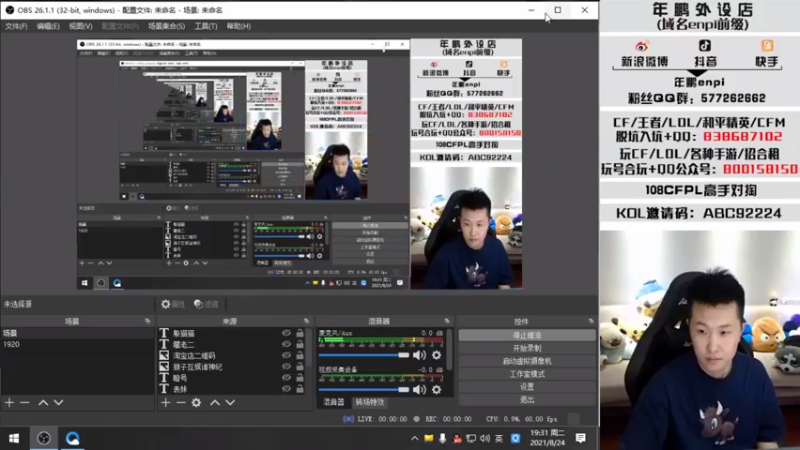
Task: Click 视频采集设备 volume slider handle
Action: 404,390
